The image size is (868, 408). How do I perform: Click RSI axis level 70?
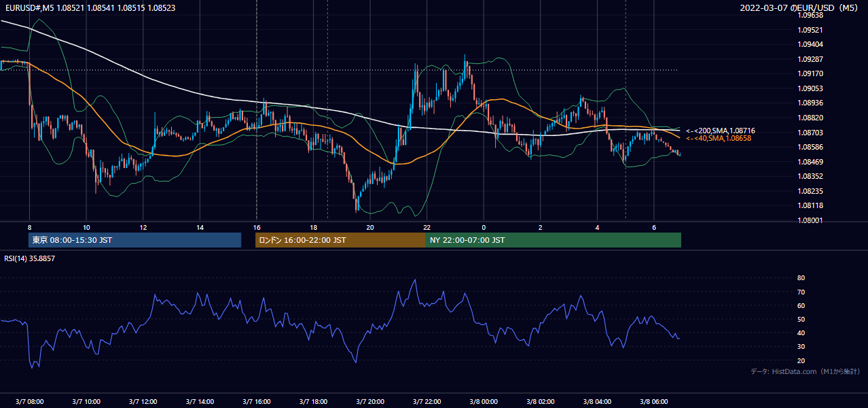click(x=801, y=292)
